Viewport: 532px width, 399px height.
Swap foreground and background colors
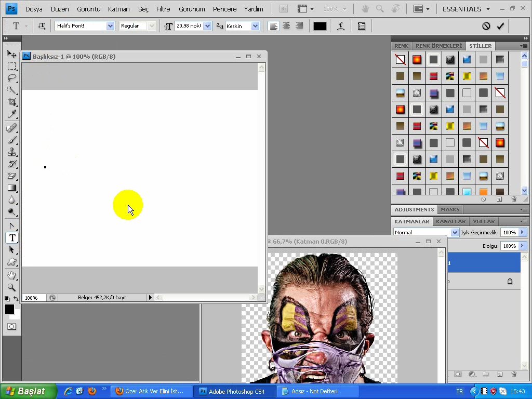click(16, 299)
